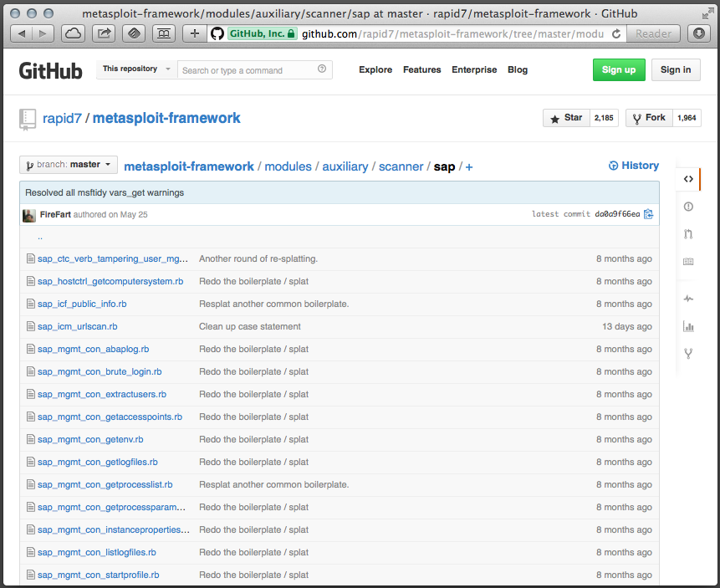Open the Enterprise menu item
The width and height of the screenshot is (720, 588).
(x=474, y=70)
